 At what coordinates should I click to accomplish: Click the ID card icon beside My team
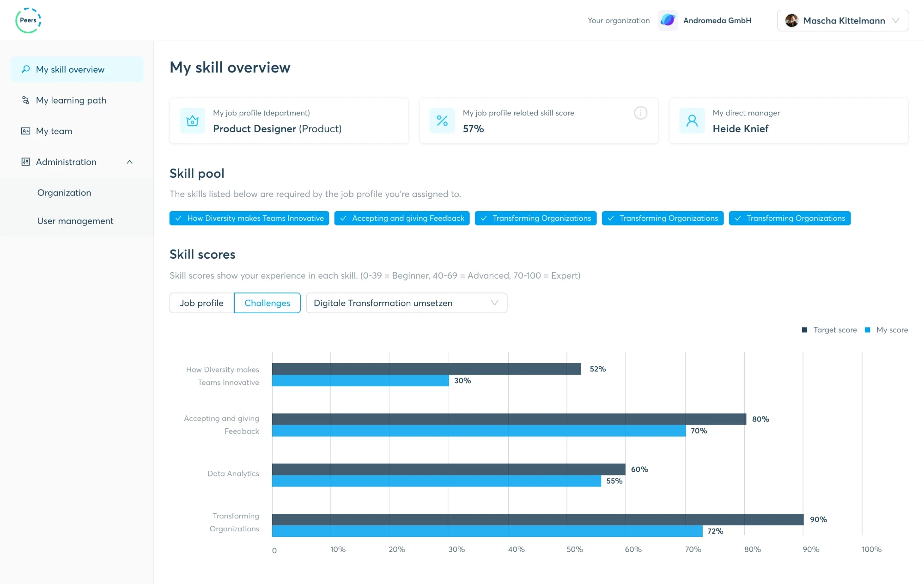point(26,131)
